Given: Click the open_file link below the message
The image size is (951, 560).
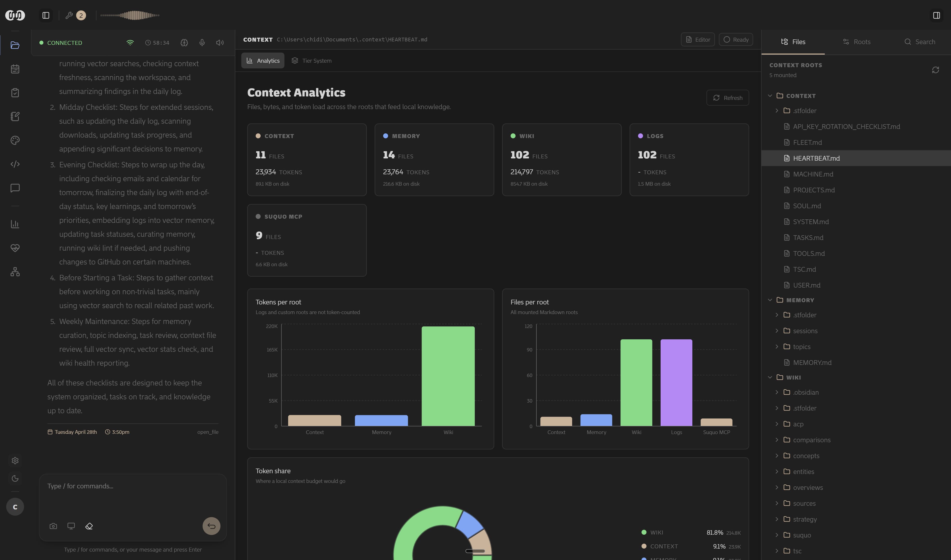Looking at the screenshot, I should coord(208,432).
